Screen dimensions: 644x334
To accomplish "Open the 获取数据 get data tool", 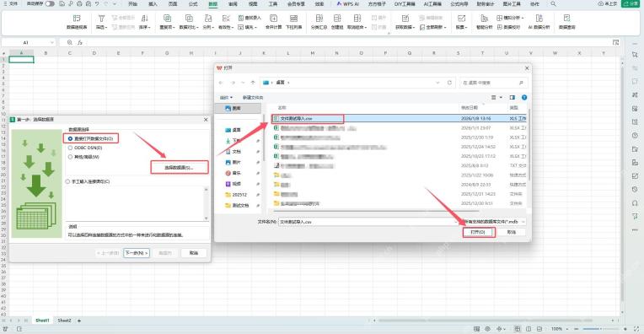I will [x=405, y=22].
